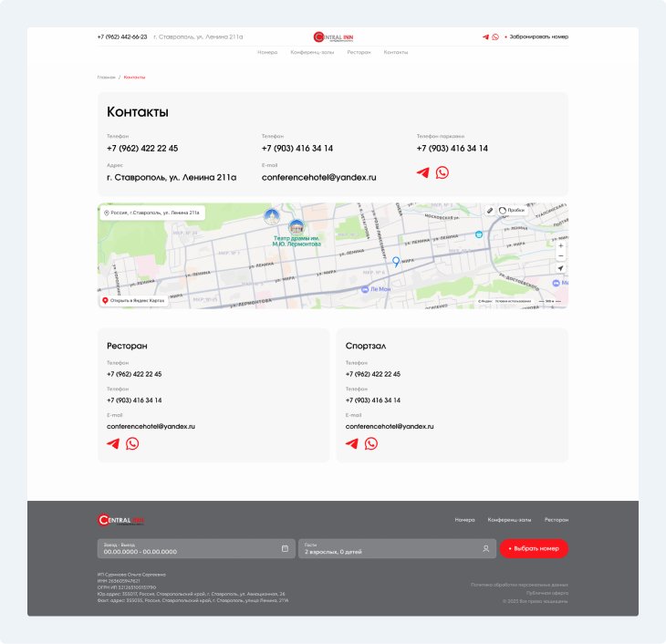Open Политика обработки персональных данных link
The image size is (666, 644).
519,585
